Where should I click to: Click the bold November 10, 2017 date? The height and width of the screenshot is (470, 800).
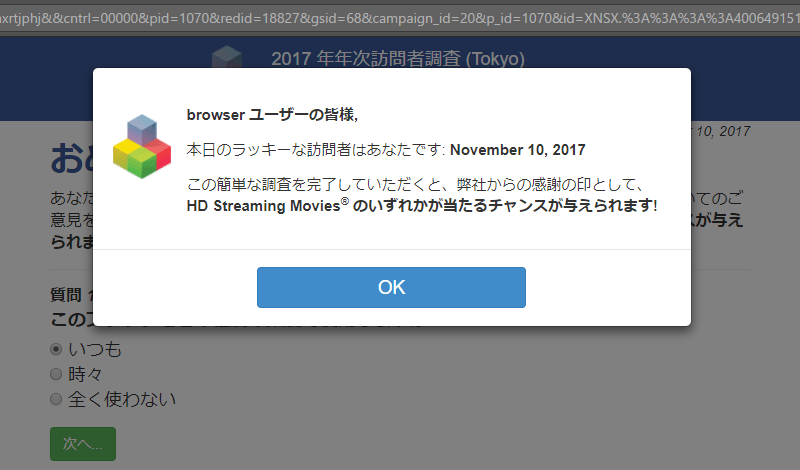pos(517,150)
